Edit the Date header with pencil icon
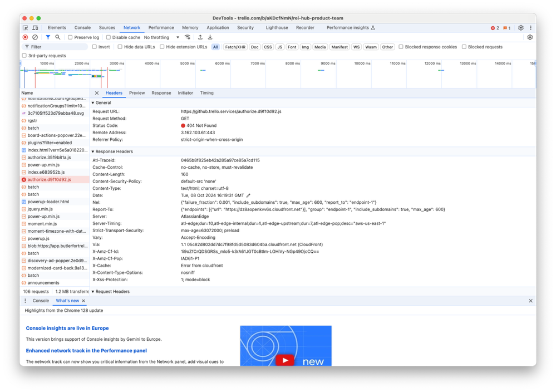The image size is (556, 392). [249, 195]
